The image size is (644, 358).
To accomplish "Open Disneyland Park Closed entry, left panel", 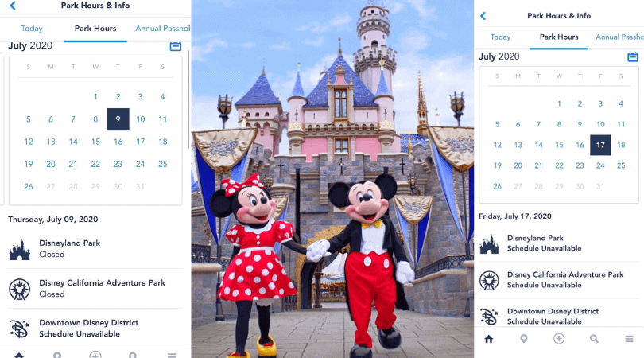I will [95, 249].
